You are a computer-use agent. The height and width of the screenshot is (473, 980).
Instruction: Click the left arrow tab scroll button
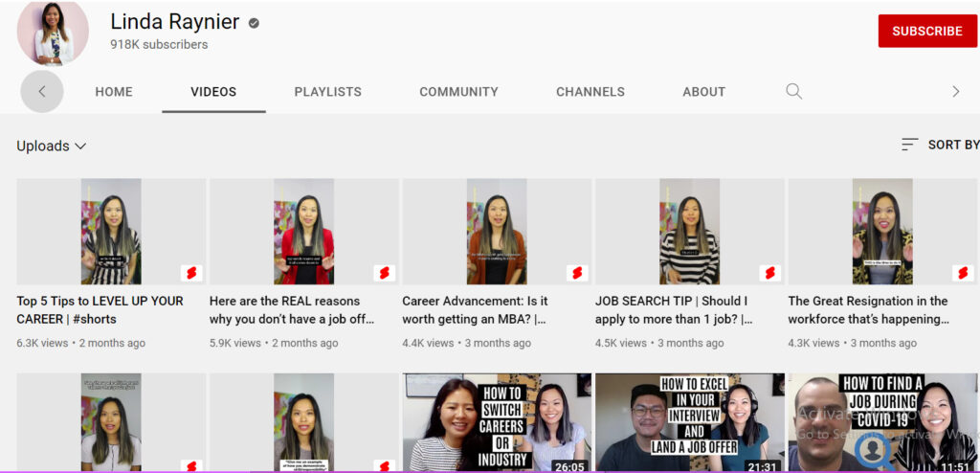42,92
